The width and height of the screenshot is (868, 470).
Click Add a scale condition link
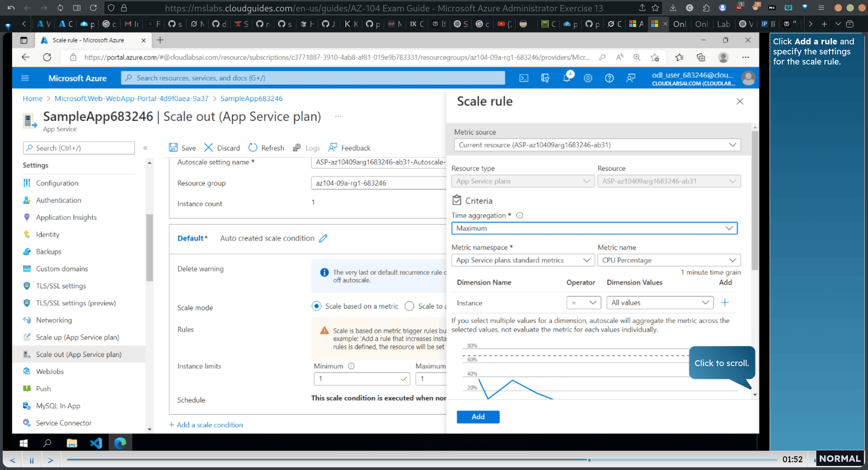[206, 425]
